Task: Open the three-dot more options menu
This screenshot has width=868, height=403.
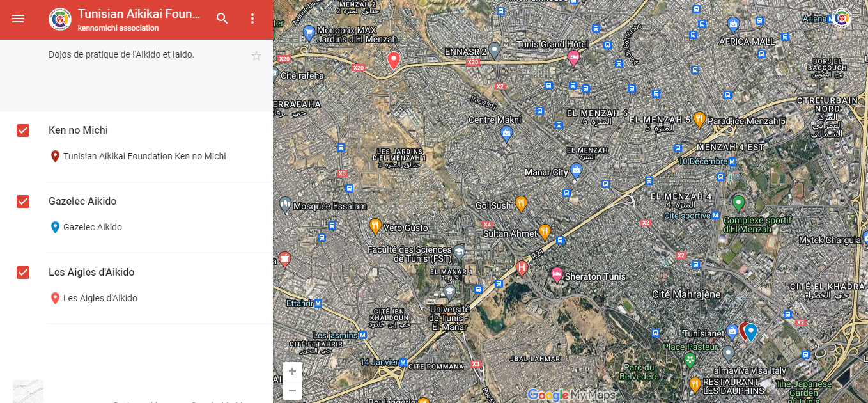Action: coord(252,19)
